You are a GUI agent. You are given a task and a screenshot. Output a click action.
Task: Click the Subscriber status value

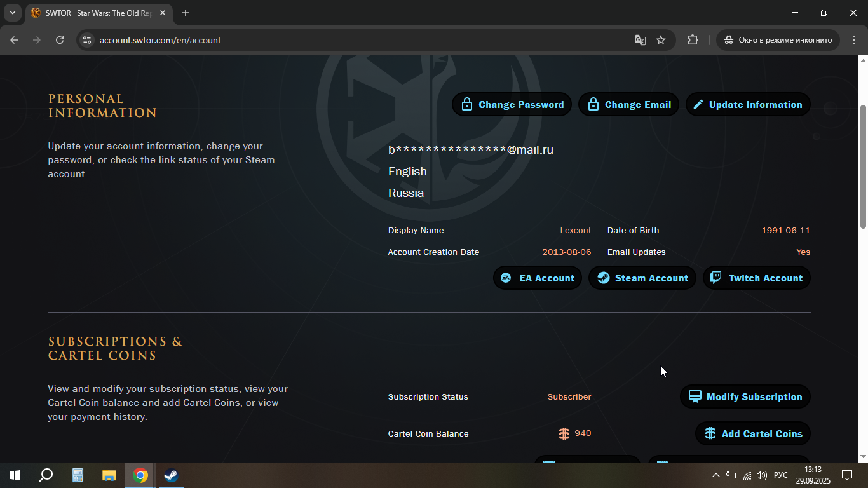coord(569,397)
